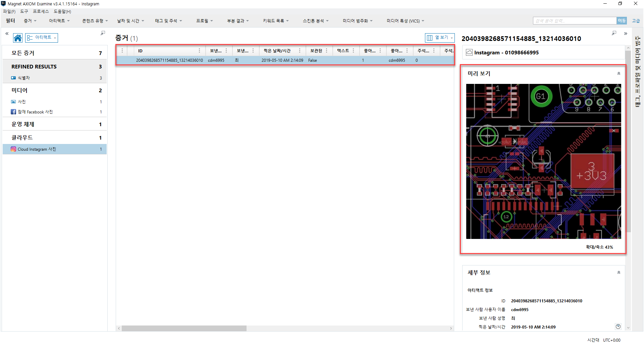Open the 도움말(H) menu

pyautogui.click(x=62, y=11)
